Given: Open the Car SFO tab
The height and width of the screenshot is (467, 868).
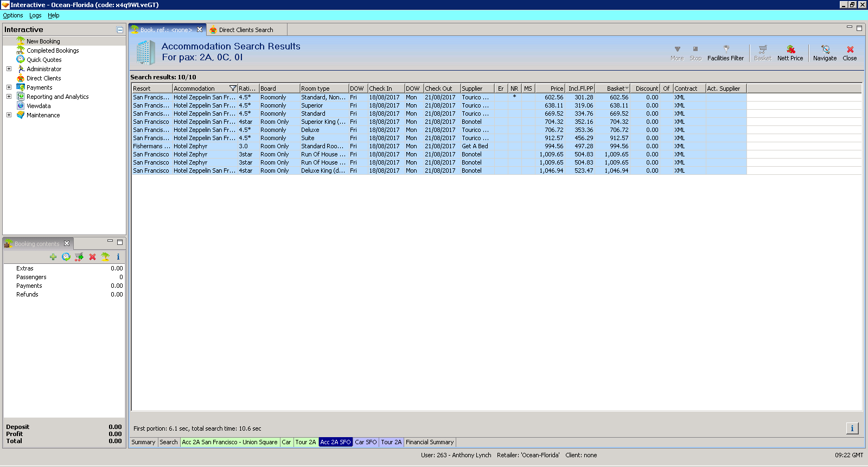Looking at the screenshot, I should [x=366, y=442].
